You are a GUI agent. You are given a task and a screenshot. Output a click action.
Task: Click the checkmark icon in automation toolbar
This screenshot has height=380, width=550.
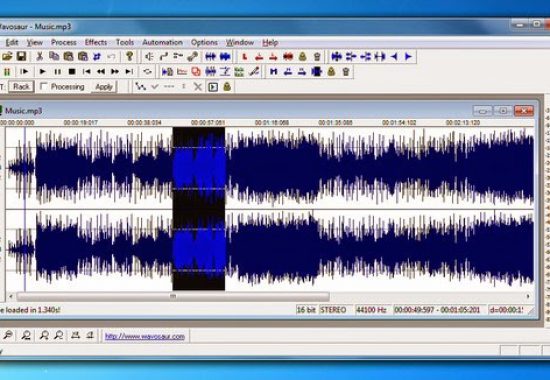tap(155, 87)
